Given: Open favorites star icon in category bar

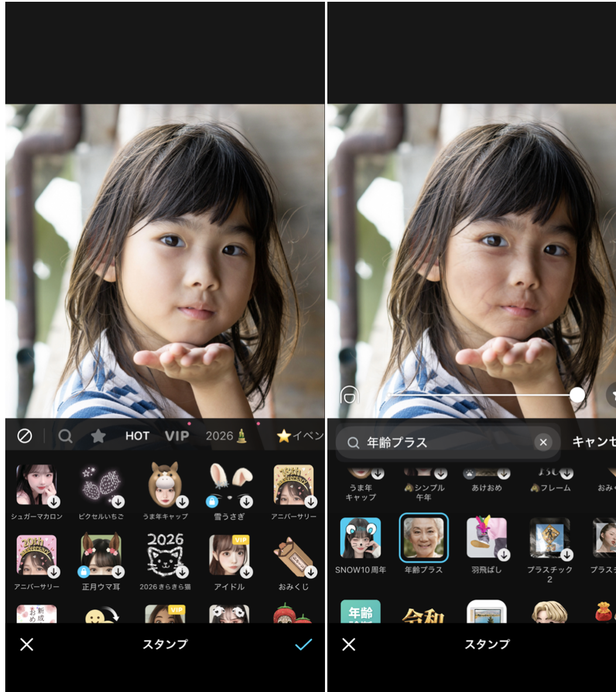Looking at the screenshot, I should [x=98, y=436].
